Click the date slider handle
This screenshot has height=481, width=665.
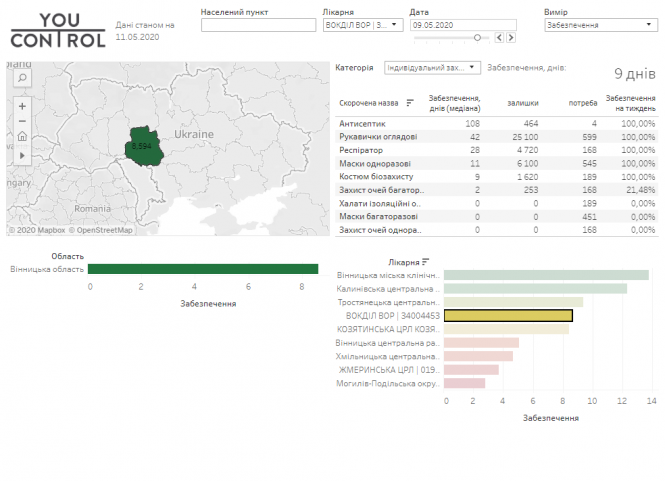tap(477, 38)
